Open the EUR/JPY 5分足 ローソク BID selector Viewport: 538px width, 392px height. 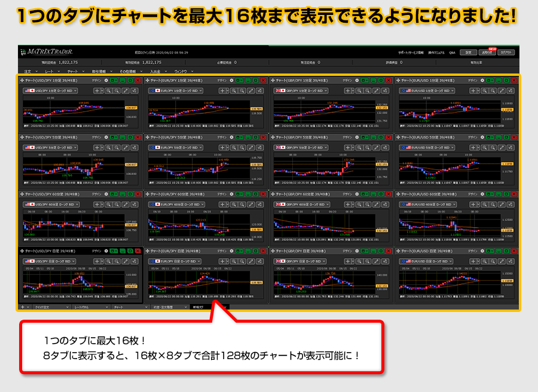point(176,148)
